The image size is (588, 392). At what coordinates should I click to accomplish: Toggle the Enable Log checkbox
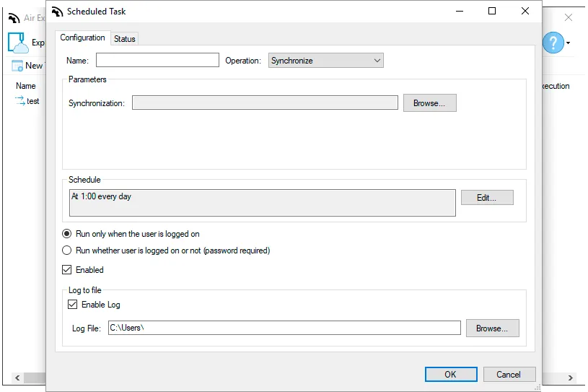pyautogui.click(x=72, y=304)
